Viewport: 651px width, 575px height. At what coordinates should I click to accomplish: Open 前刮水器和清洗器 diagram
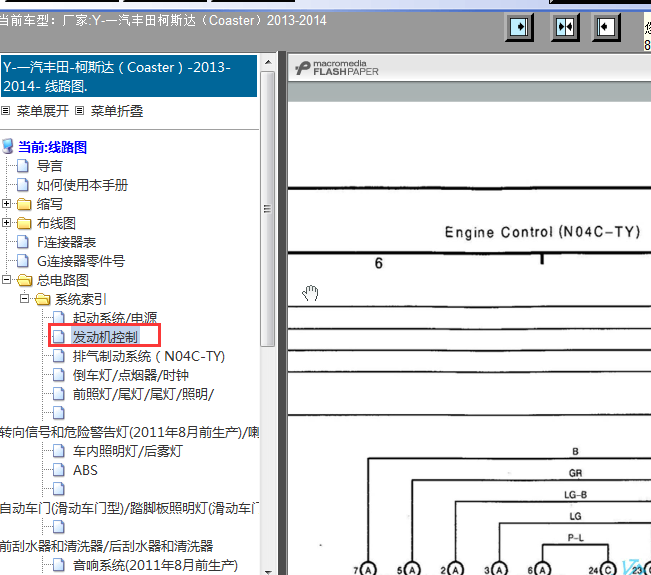[106, 546]
